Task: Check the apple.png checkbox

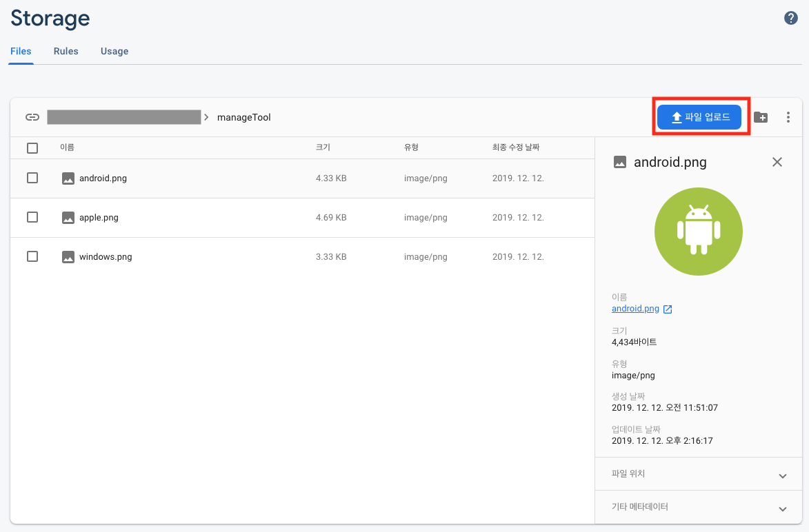Action: pyautogui.click(x=32, y=217)
